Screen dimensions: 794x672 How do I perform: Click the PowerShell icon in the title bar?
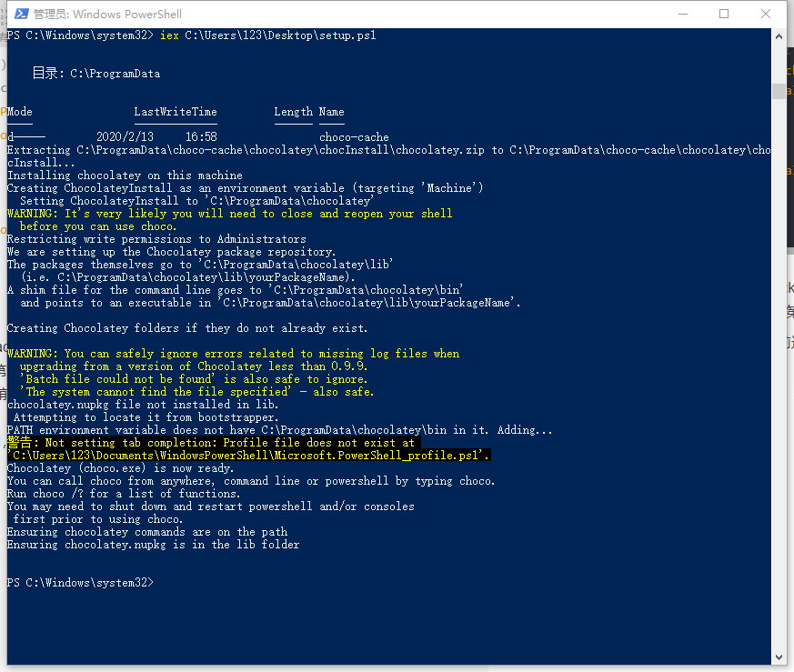[x=20, y=14]
